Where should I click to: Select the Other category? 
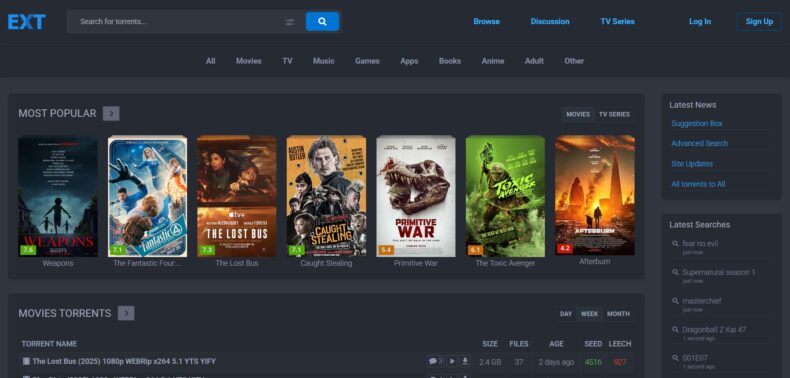pyautogui.click(x=574, y=61)
